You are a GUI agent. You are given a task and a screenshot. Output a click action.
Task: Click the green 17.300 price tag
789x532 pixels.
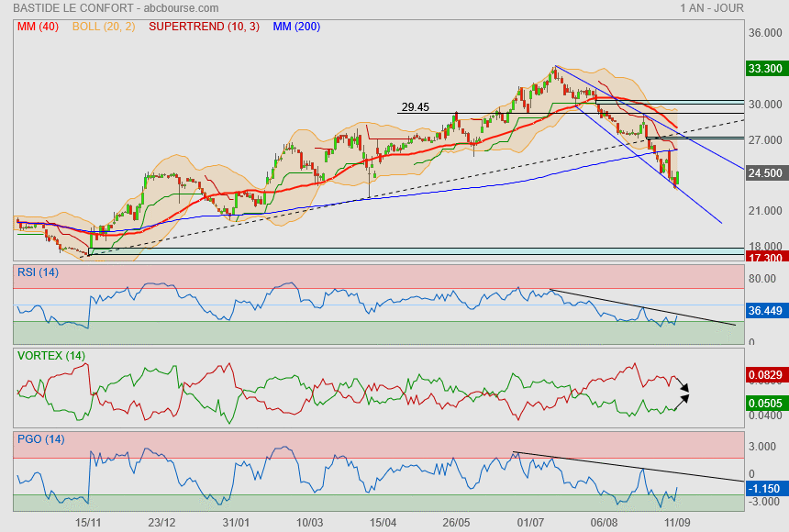[x=765, y=259]
